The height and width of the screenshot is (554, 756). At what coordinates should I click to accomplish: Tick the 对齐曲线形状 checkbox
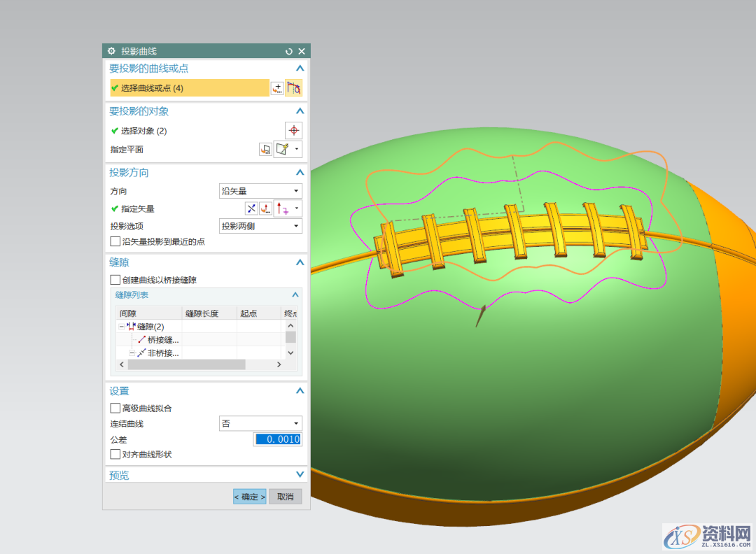(x=115, y=454)
